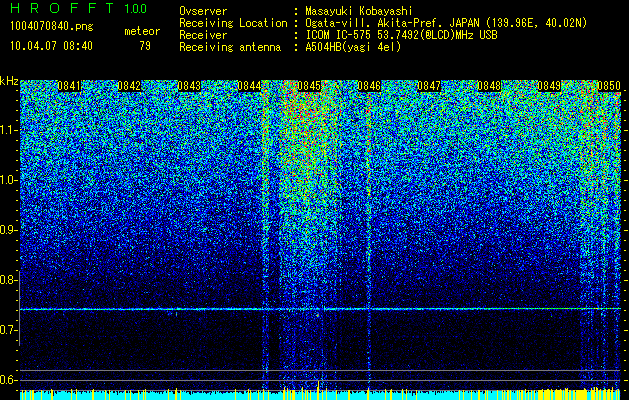Click the HROFFT 1.0.0 title text
Screen dimensions: 629x400
[x=79, y=8]
